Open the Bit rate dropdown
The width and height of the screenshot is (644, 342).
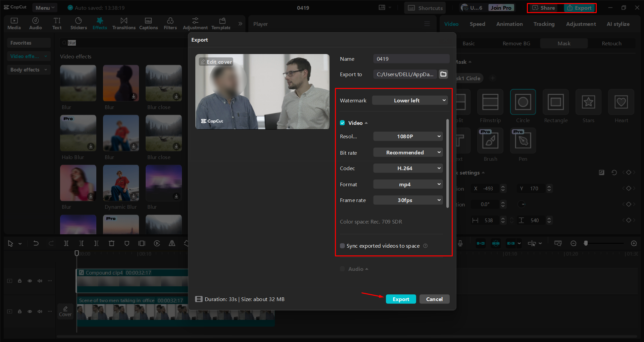tap(408, 152)
